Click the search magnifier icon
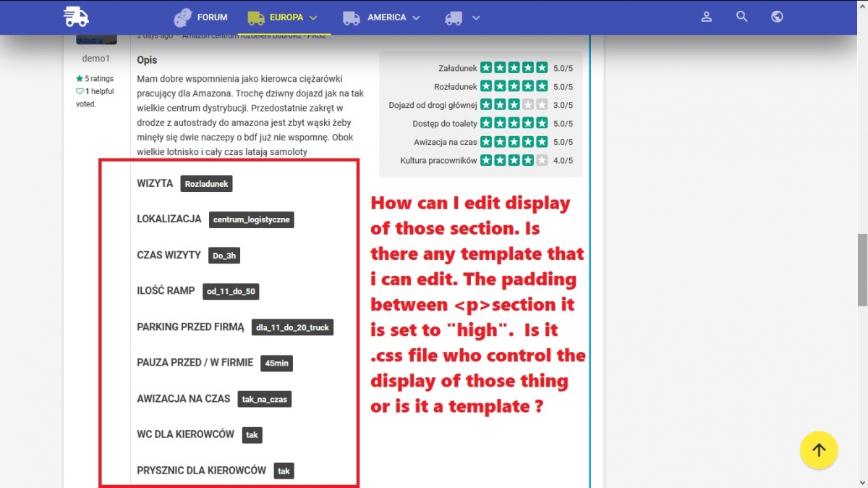The image size is (868, 488). tap(741, 17)
